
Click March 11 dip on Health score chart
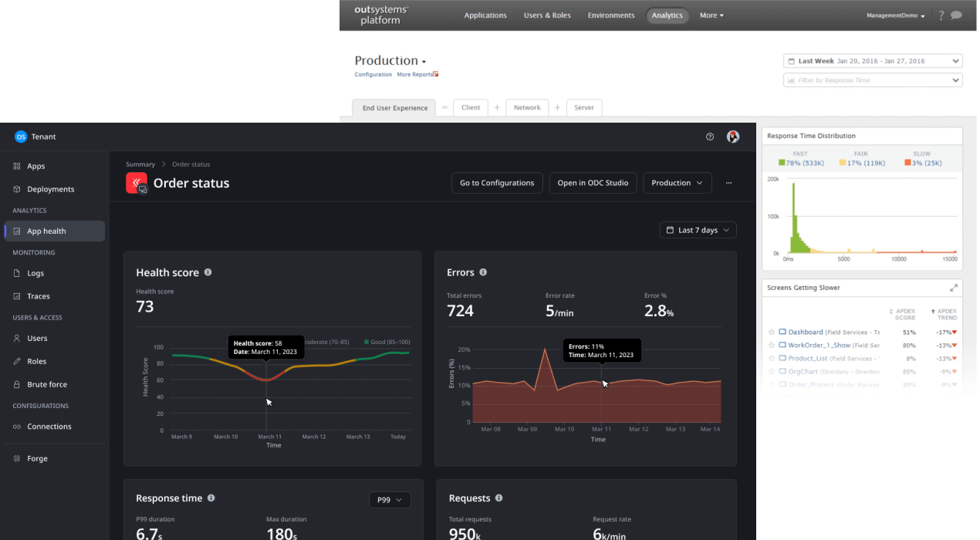click(266, 380)
